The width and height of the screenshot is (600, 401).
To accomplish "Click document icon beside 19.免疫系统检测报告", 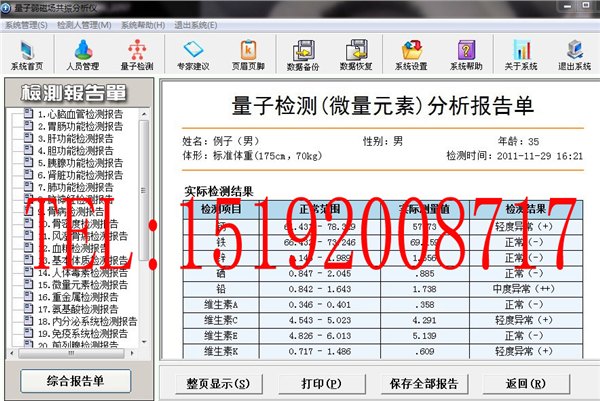I will (28, 333).
